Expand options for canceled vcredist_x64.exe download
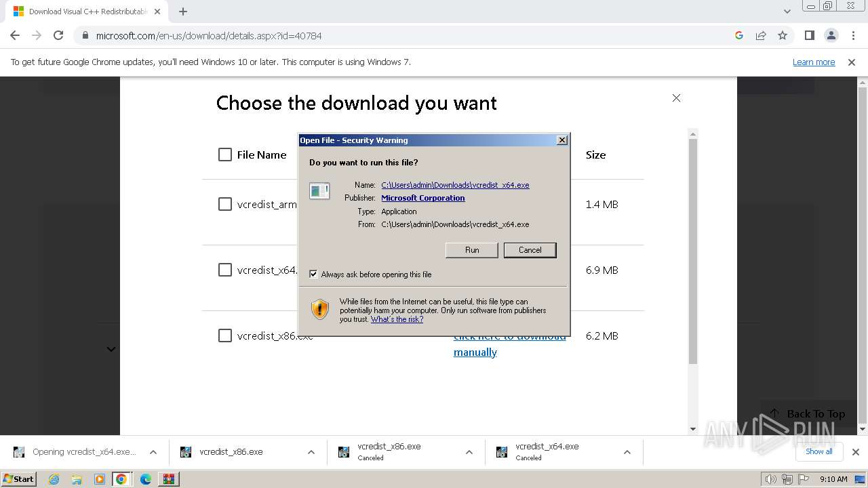 (627, 452)
